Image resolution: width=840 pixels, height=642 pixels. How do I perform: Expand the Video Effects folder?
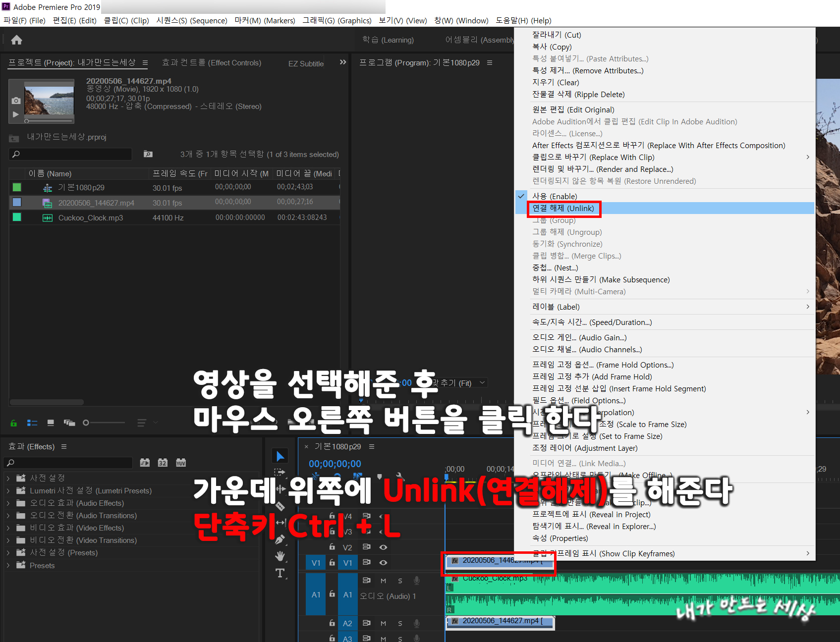tap(8, 528)
